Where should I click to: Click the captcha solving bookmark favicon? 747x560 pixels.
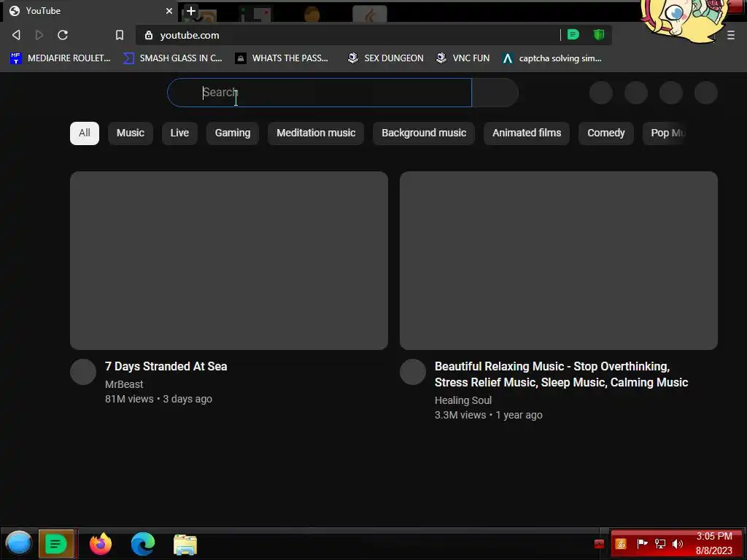(508, 58)
